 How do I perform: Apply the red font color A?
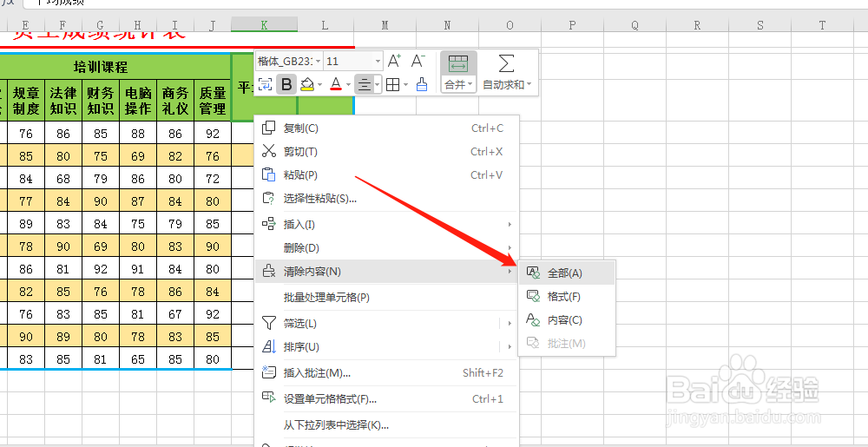(x=335, y=85)
